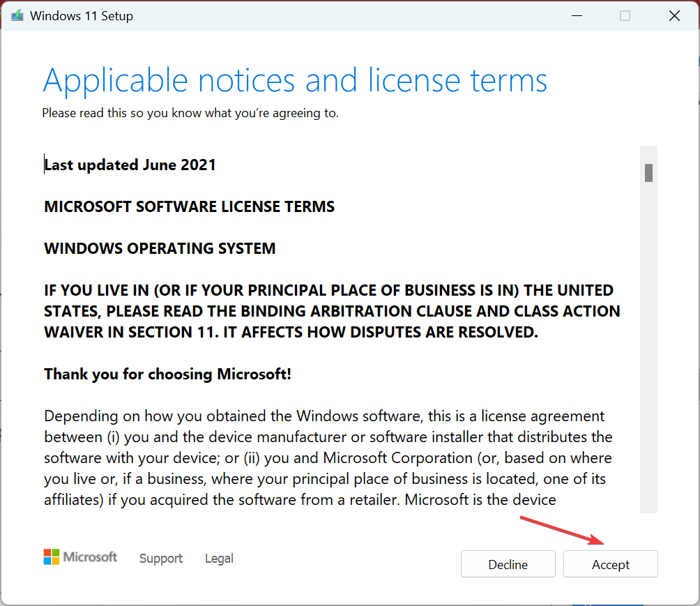700x606 pixels.
Task: Minimize the Setup window
Action: coord(576,15)
